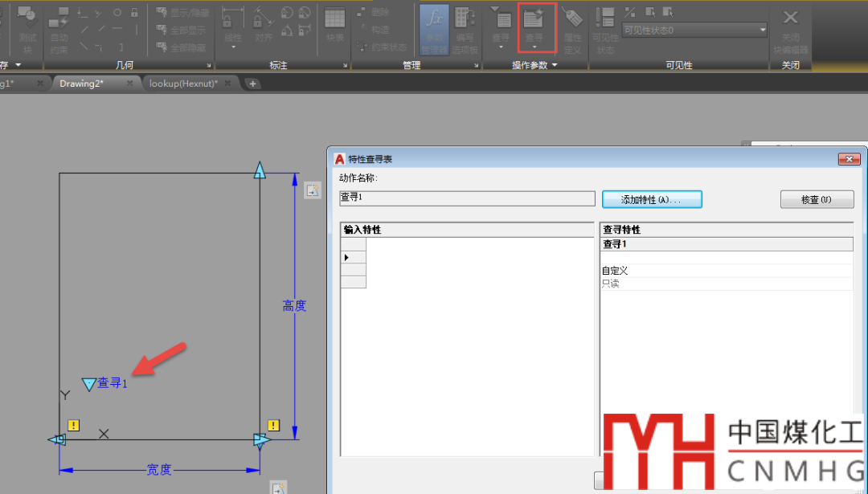
Task: Toggle 全部显示 constraints option
Action: 182,31
